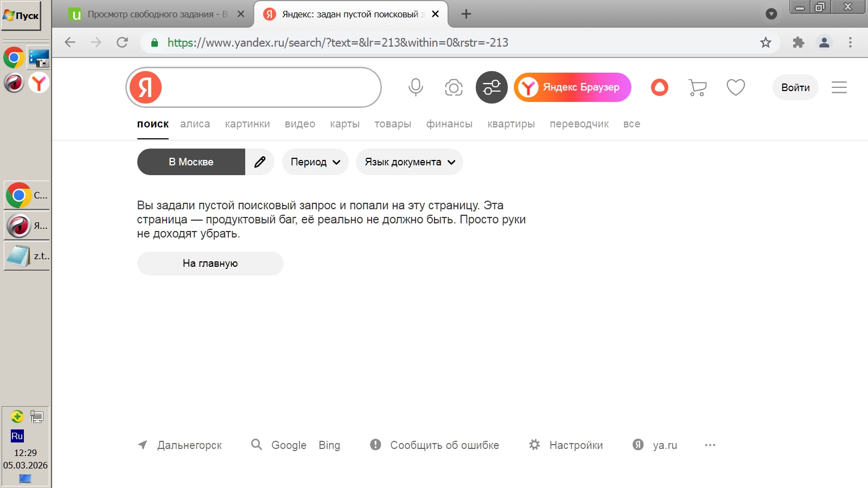Open the Пуск start menu
The width and height of the screenshot is (868, 488).
(21, 16)
